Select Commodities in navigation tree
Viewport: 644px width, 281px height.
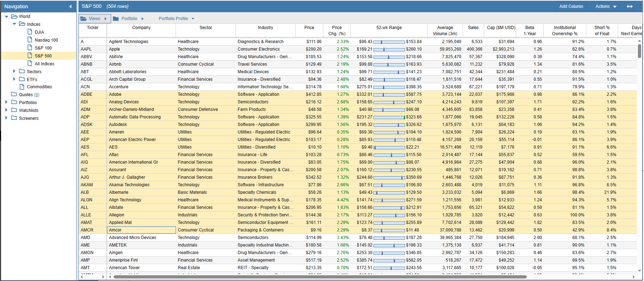(39, 87)
